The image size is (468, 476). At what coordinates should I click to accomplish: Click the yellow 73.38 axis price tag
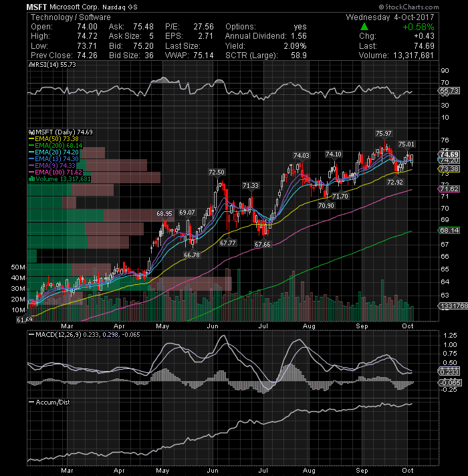(449, 168)
